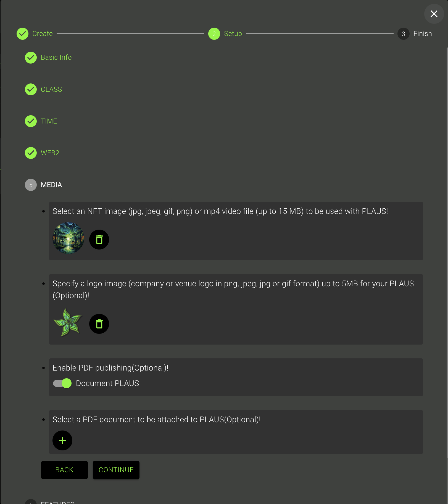The height and width of the screenshot is (504, 448).
Task: Click the CLASS step checkmark icon
Action: 31,90
